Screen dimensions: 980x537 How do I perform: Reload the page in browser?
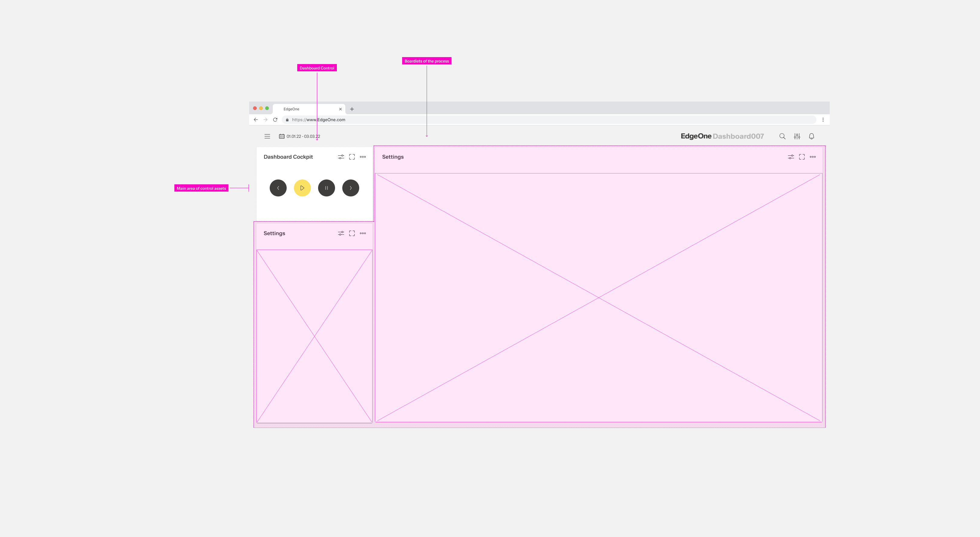pos(275,120)
